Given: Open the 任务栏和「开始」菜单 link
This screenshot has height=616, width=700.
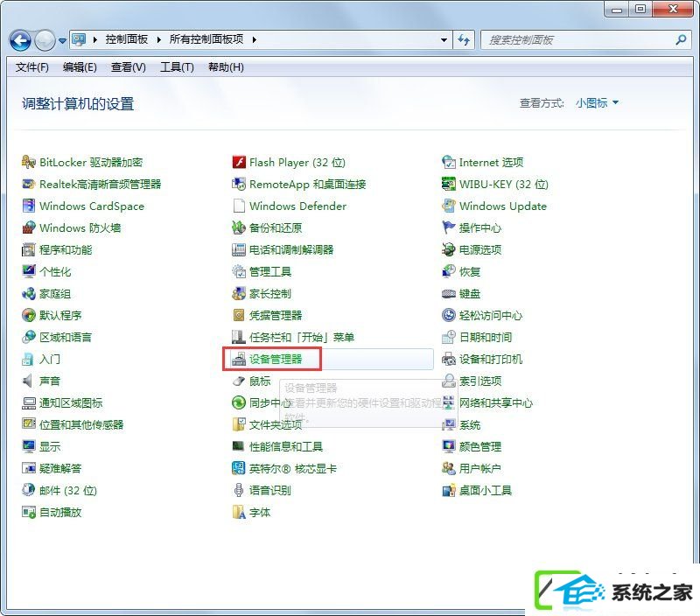Looking at the screenshot, I should pyautogui.click(x=302, y=338).
